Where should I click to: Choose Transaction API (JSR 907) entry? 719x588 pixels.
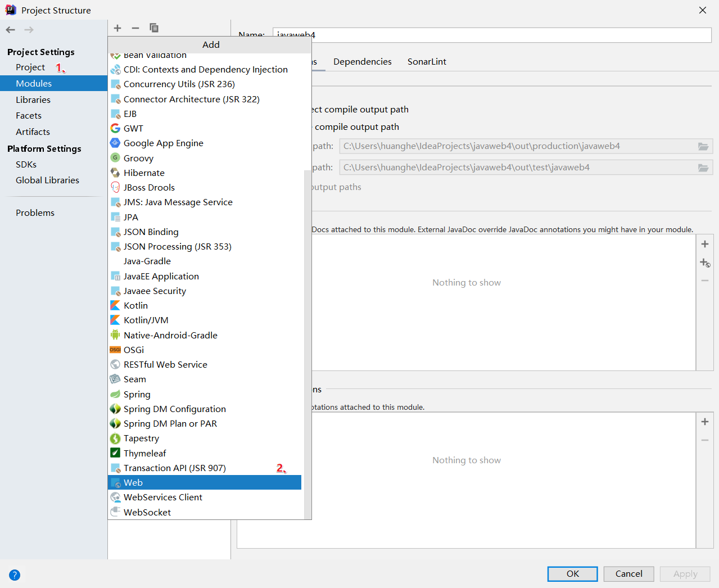click(x=205, y=468)
